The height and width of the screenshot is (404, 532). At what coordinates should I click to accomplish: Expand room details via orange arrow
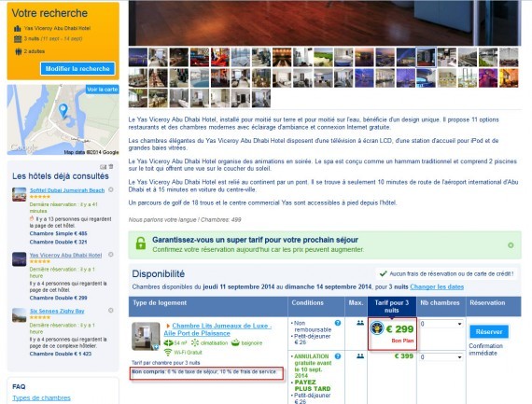click(168, 326)
